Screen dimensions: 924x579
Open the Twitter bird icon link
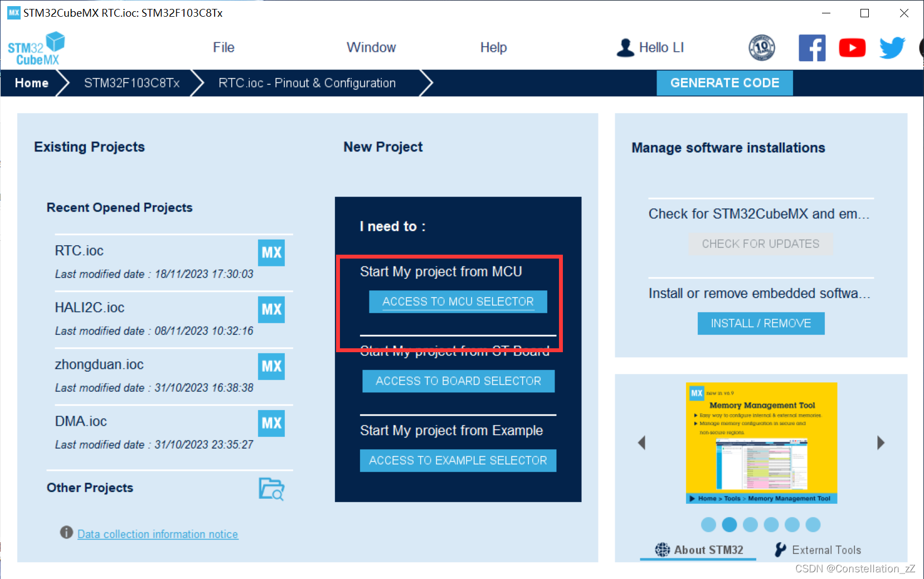pyautogui.click(x=892, y=48)
